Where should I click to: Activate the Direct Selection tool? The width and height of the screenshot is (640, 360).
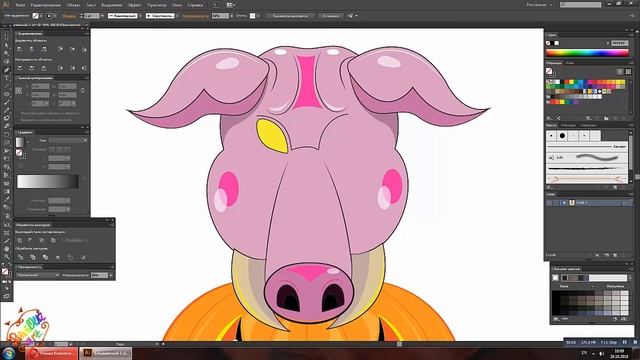coord(7,45)
